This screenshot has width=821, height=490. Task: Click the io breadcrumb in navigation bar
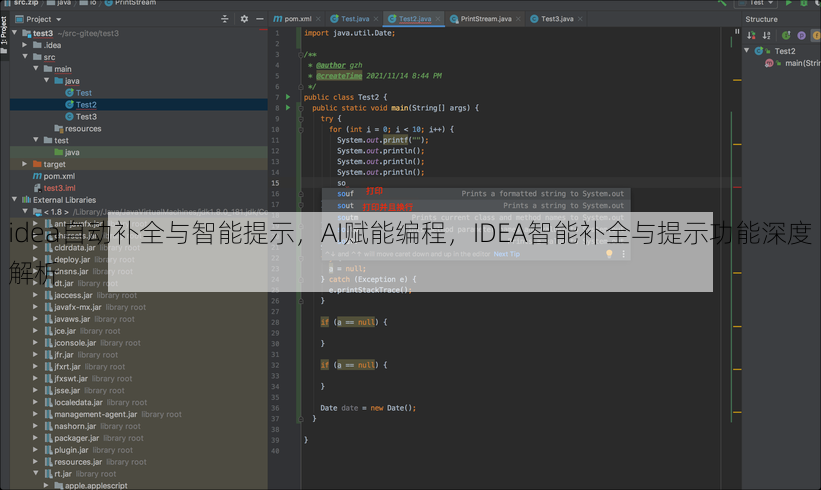pos(88,3)
